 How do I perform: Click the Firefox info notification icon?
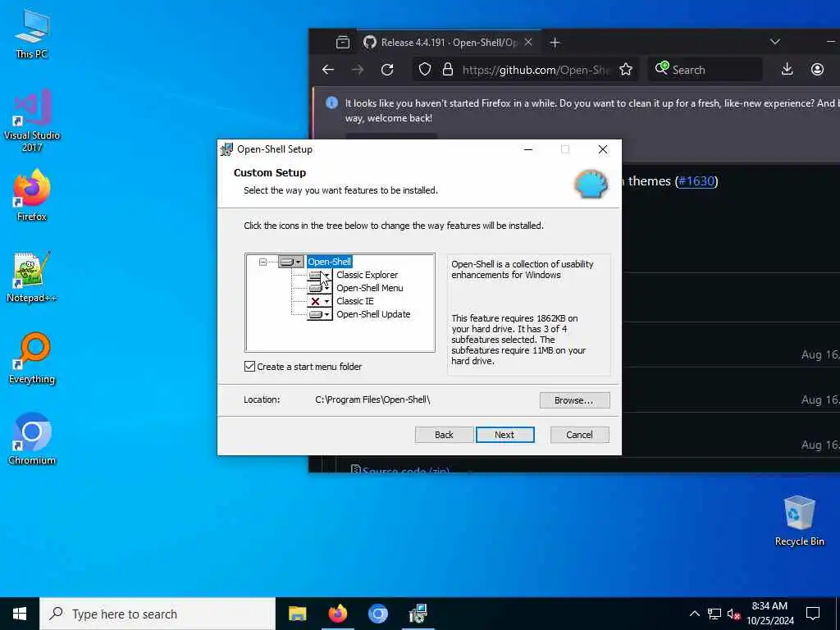click(331, 103)
